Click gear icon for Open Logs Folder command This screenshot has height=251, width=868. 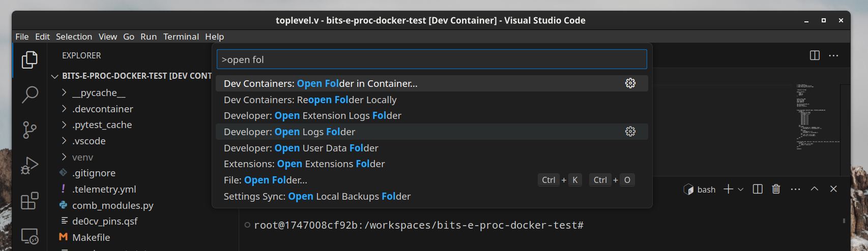click(630, 132)
